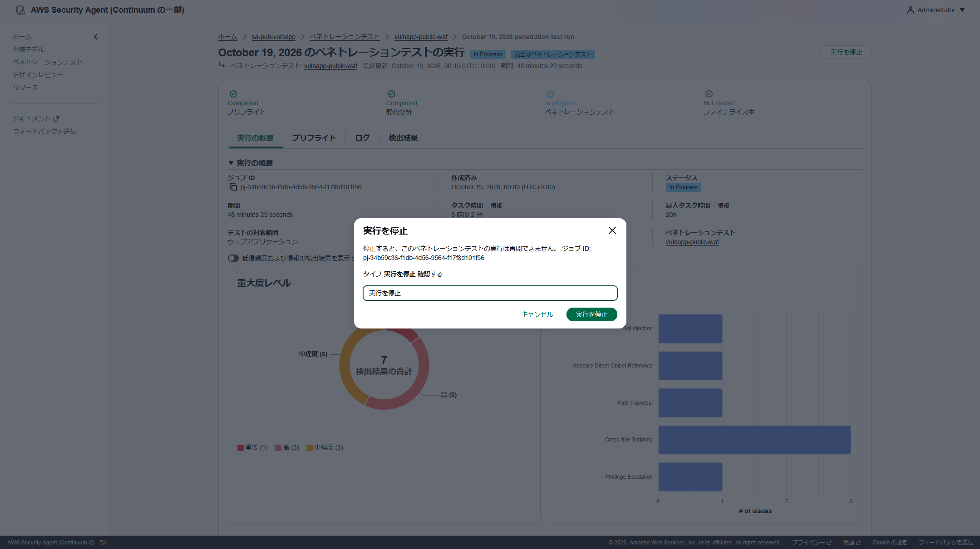Click the Not started ファイナライズ中 step icon

(x=709, y=94)
